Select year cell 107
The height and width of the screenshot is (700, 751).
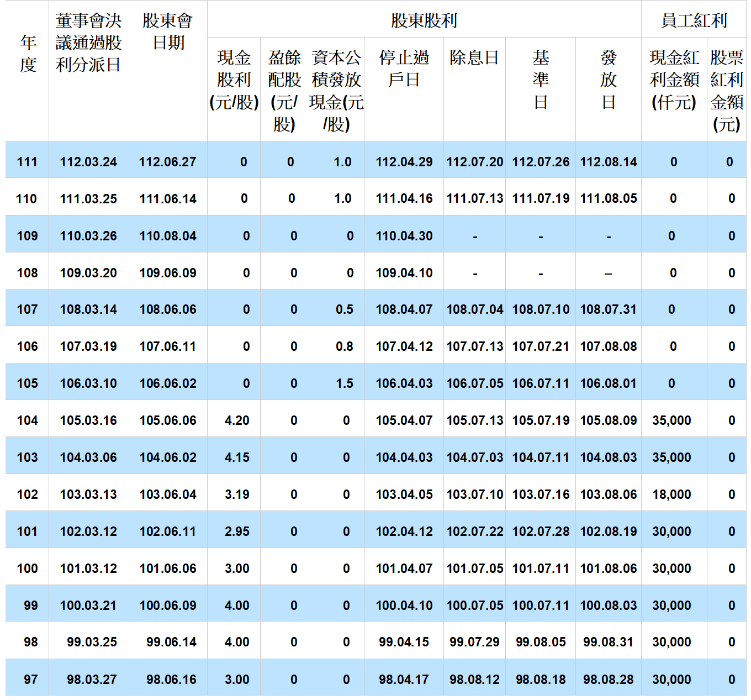tap(27, 309)
